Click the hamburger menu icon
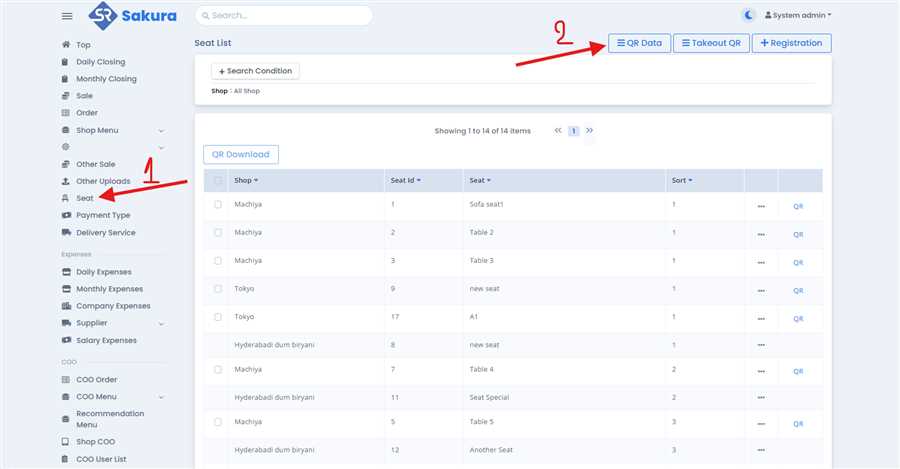This screenshot has height=469, width=900. tap(67, 16)
